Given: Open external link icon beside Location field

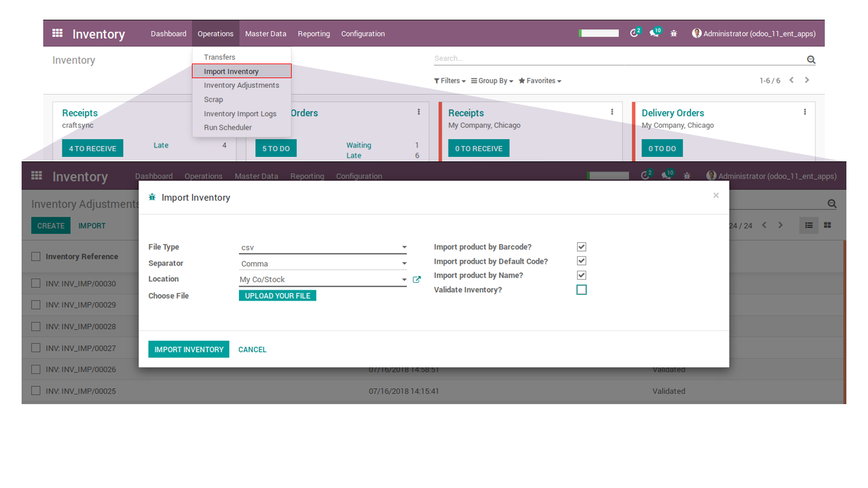Looking at the screenshot, I should point(417,280).
